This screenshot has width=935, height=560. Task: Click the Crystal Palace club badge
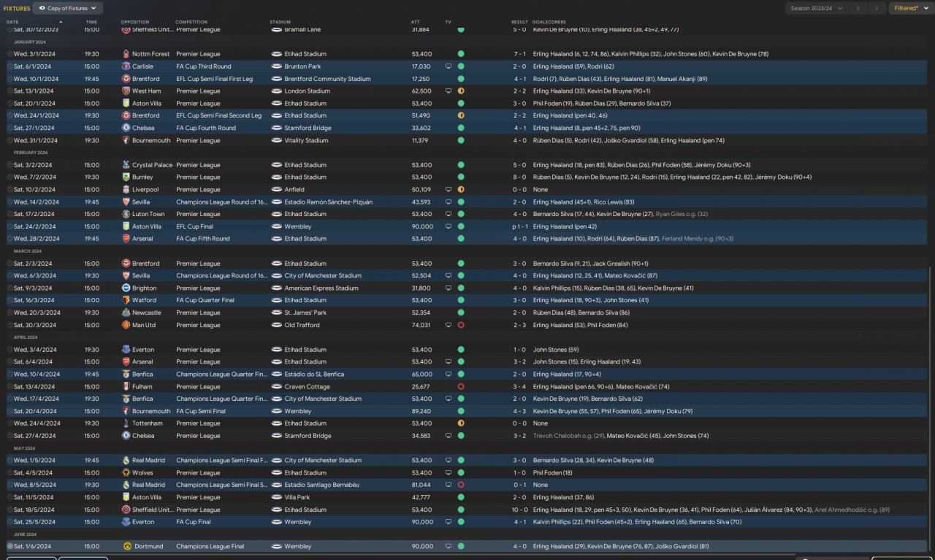(x=126, y=165)
